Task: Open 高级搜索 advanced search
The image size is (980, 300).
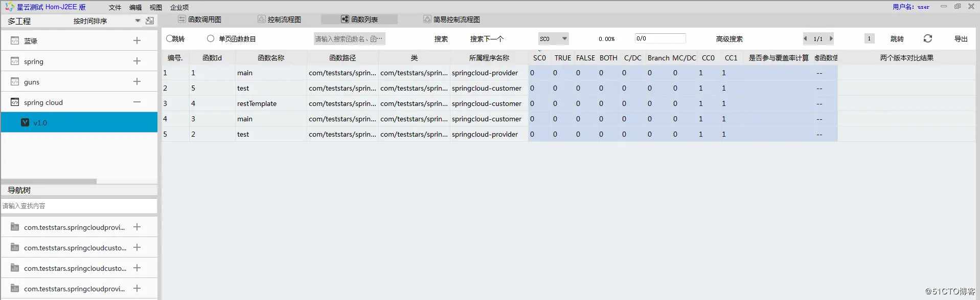Action: coord(730,39)
